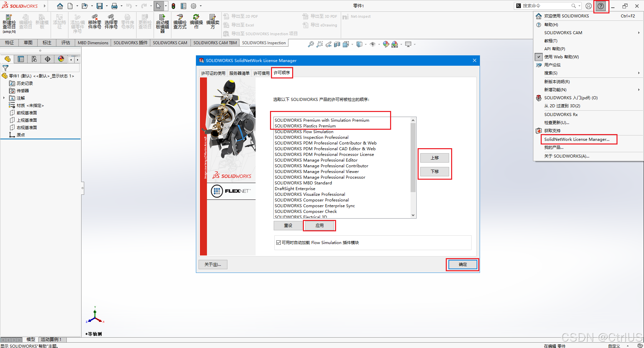644x348 pixels.
Task: Click the 关于(B)... button
Action: point(213,265)
